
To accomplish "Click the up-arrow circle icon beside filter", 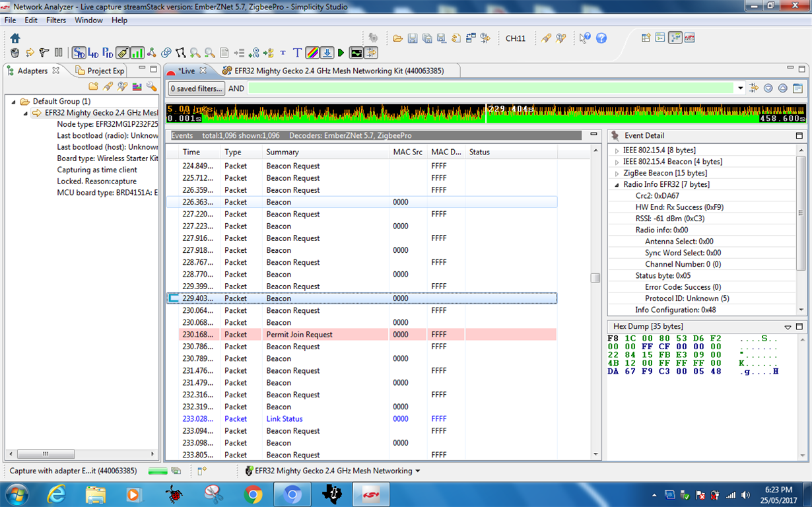I will (x=783, y=88).
